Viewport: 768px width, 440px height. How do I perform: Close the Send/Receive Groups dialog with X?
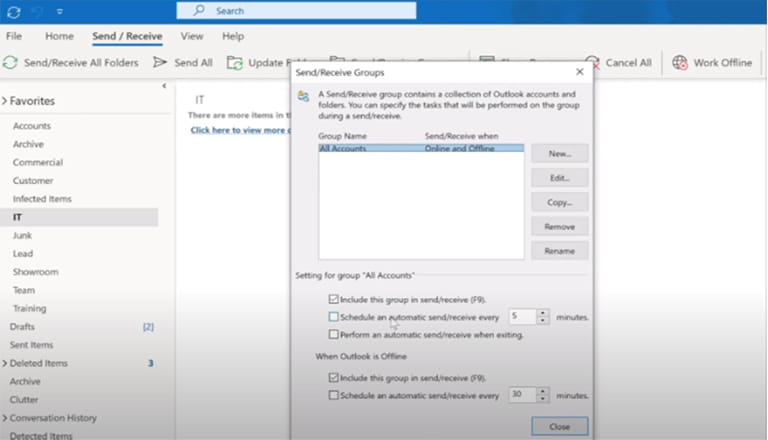click(x=580, y=72)
